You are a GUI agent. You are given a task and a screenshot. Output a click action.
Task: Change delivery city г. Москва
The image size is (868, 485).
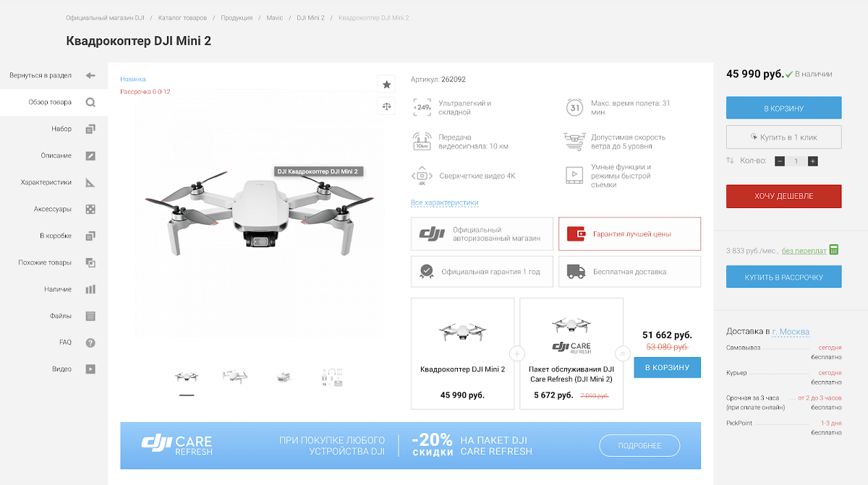(x=791, y=332)
